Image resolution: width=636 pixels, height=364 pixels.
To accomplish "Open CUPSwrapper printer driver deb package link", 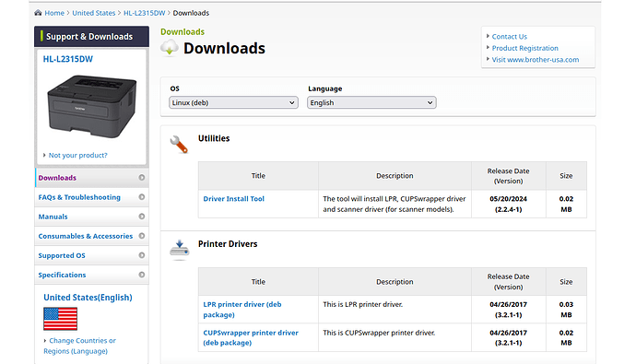I will click(251, 337).
